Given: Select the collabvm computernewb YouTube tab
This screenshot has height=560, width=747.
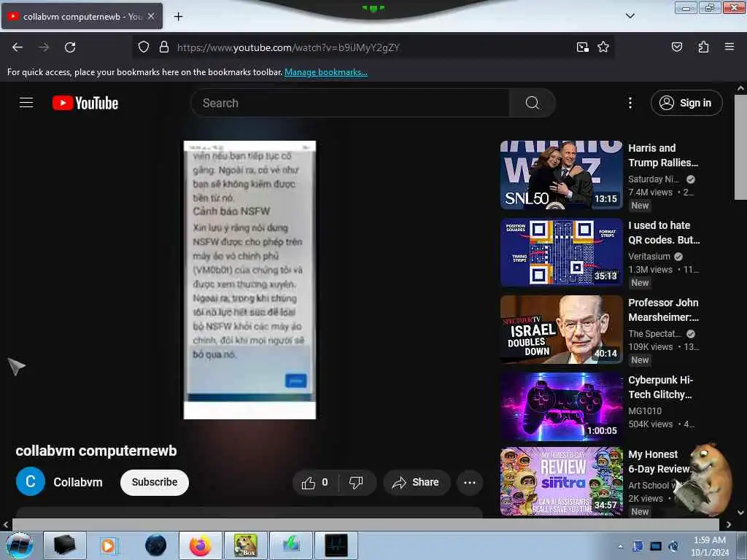Looking at the screenshot, I should click(82, 16).
